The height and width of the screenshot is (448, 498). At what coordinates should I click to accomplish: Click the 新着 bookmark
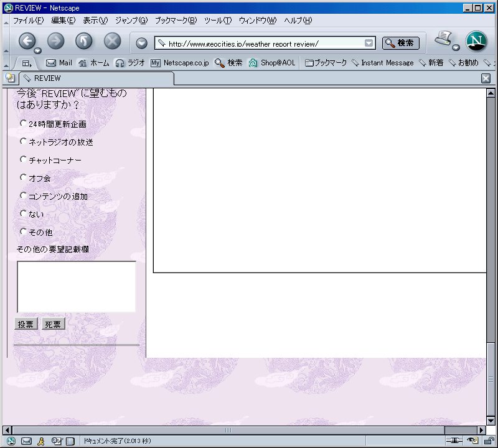[431, 63]
